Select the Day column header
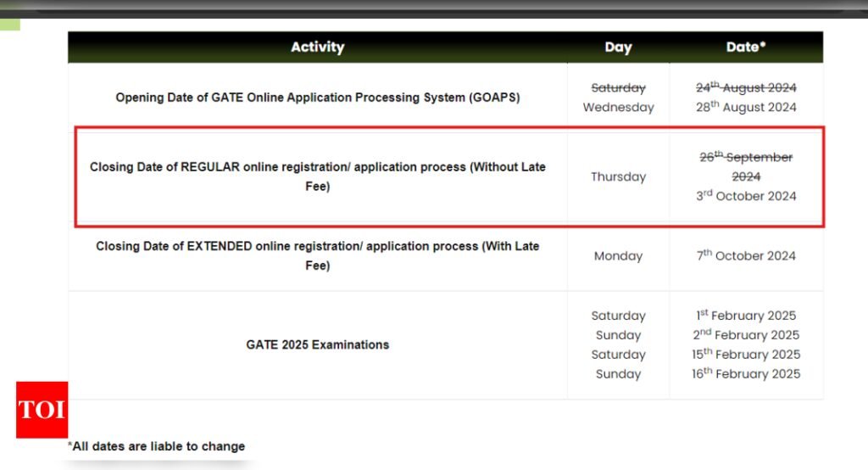868x470 pixels. 618,48
